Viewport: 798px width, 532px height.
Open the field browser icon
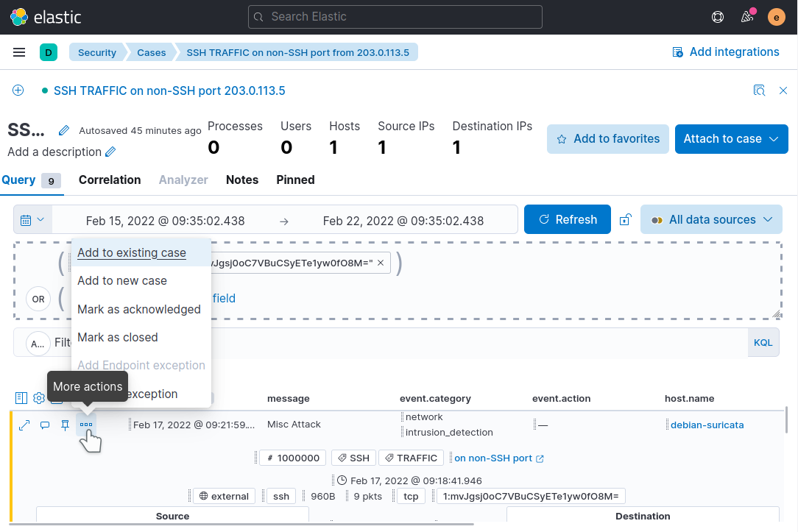(x=21, y=398)
